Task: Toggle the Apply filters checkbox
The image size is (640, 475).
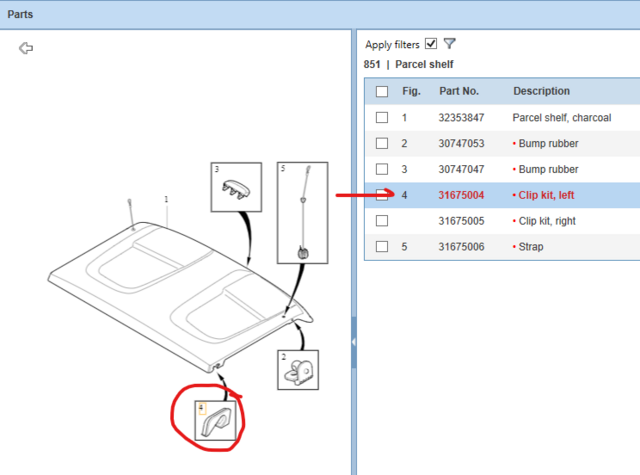Action: tap(431, 44)
